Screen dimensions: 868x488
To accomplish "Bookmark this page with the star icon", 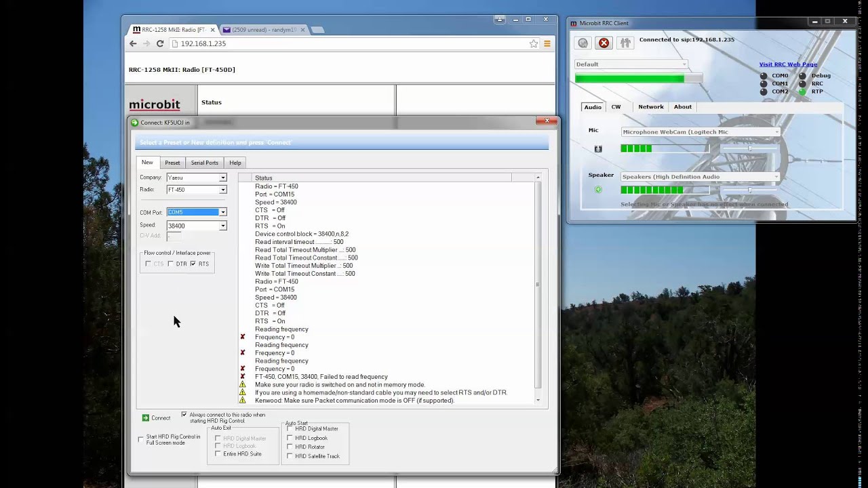I will point(534,43).
